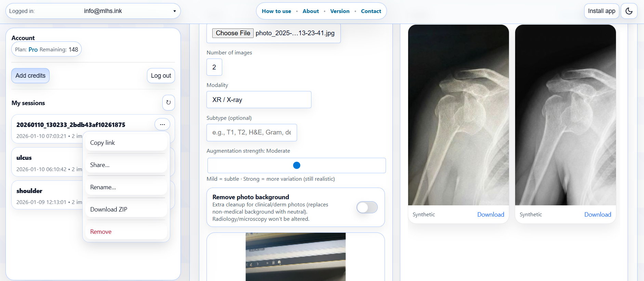The image size is (644, 281).
Task: Refresh the My sessions list
Action: (168, 102)
